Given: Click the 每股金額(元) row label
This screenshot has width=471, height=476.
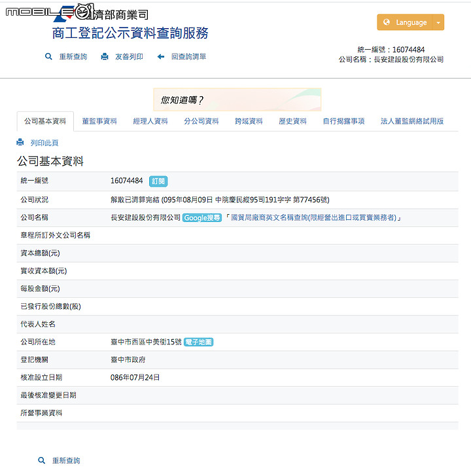Looking at the screenshot, I should pyautogui.click(x=40, y=288).
